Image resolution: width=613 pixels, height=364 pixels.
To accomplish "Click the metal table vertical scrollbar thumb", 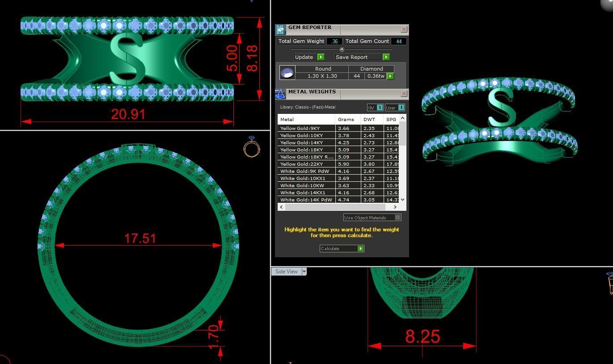I will [402, 133].
